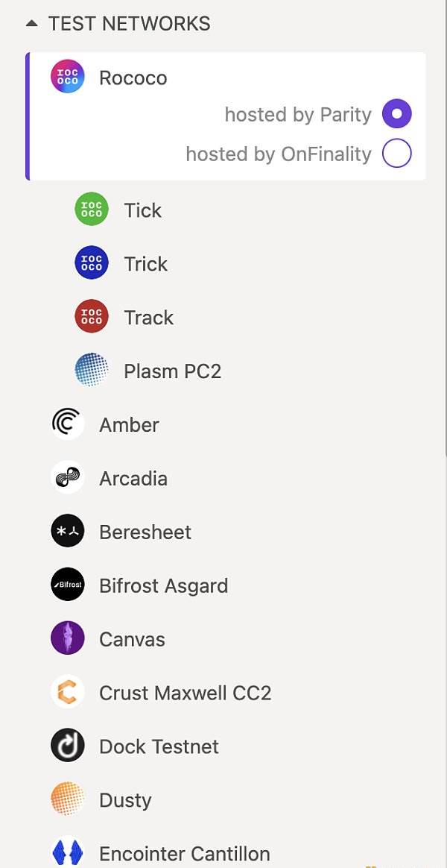Click the Beresheet black circle icon
The width and height of the screenshot is (447, 868).
[x=68, y=532]
